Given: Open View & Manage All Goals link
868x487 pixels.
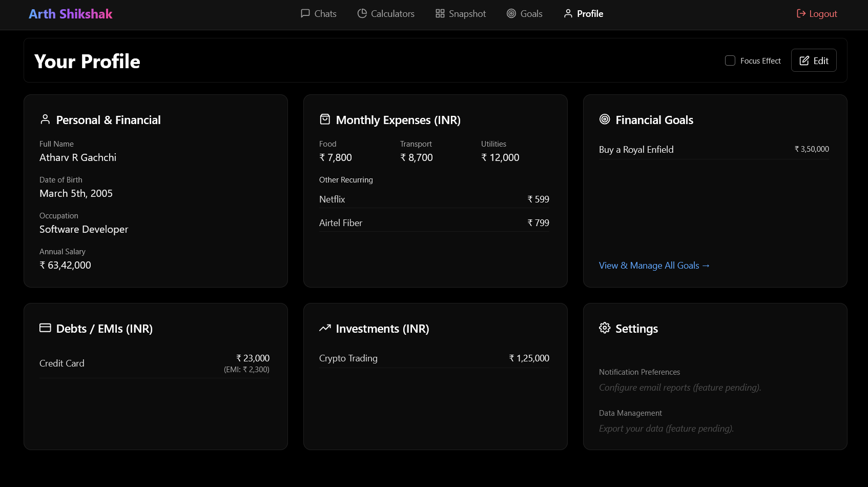Looking at the screenshot, I should tap(654, 266).
